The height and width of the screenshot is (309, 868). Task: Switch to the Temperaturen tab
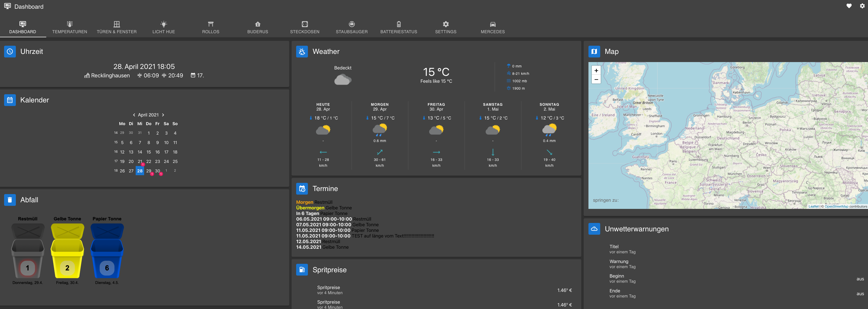point(70,27)
